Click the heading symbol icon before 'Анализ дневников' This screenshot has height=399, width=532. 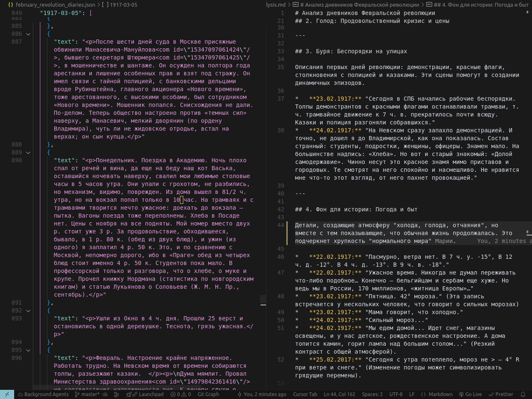pyautogui.click(x=296, y=5)
